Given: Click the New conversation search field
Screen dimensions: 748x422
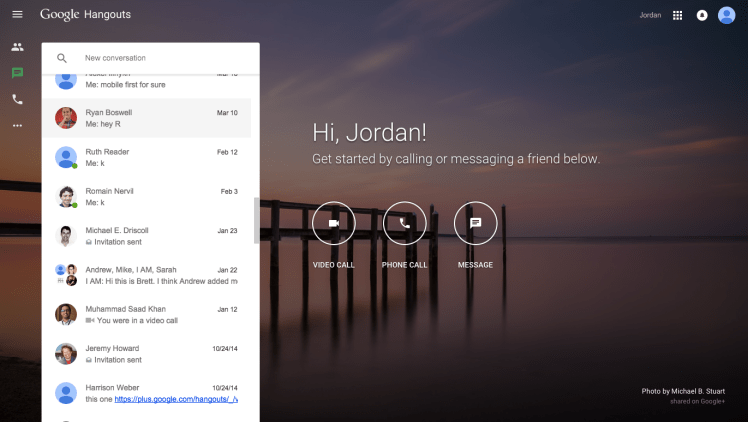Looking at the screenshot, I should (151, 58).
